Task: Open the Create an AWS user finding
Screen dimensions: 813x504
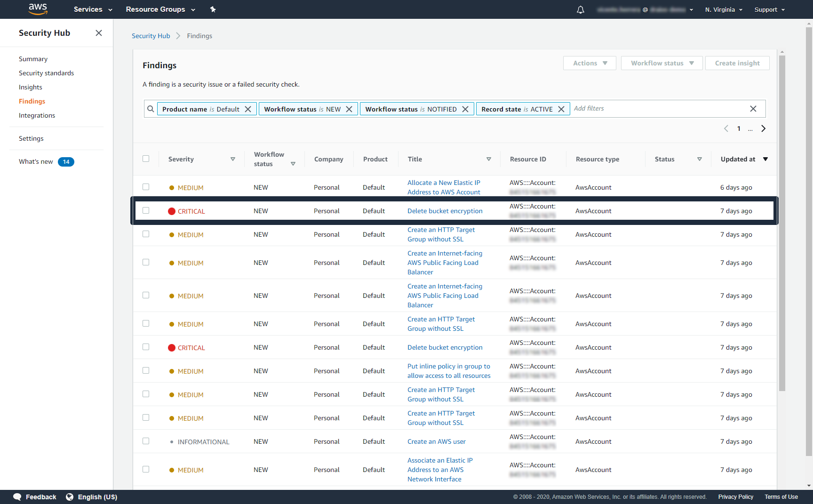Action: (437, 441)
